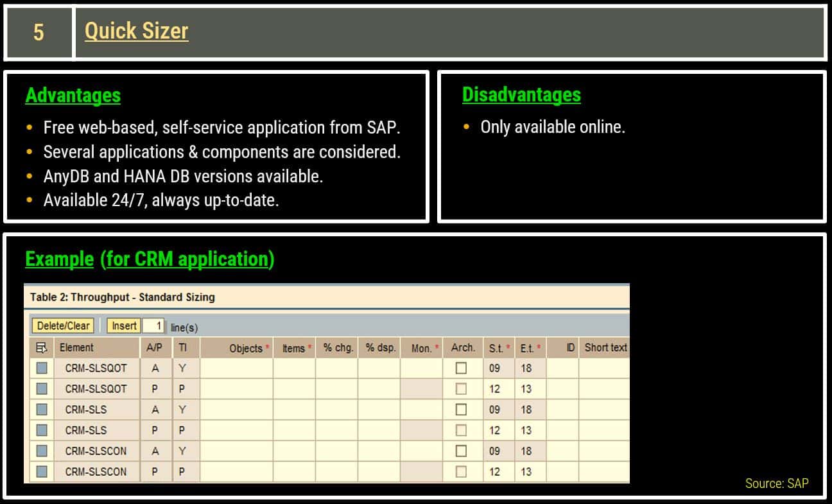Click the line(s) count field showing 1
Image resolution: width=832 pixels, height=504 pixels.
pyautogui.click(x=154, y=326)
